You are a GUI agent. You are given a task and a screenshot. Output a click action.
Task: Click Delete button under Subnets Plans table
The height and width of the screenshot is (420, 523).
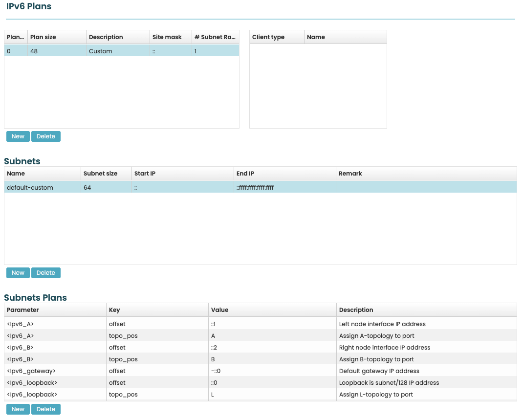(x=46, y=409)
